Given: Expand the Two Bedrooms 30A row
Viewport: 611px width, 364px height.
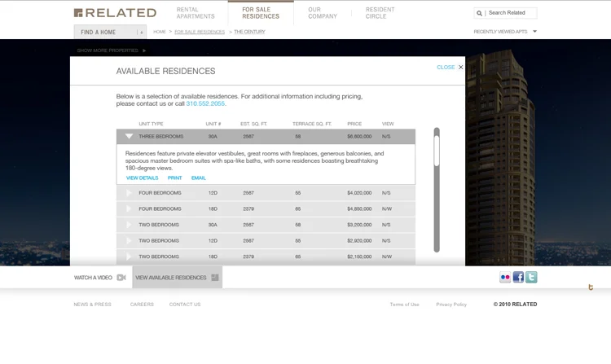Looking at the screenshot, I should [x=129, y=225].
